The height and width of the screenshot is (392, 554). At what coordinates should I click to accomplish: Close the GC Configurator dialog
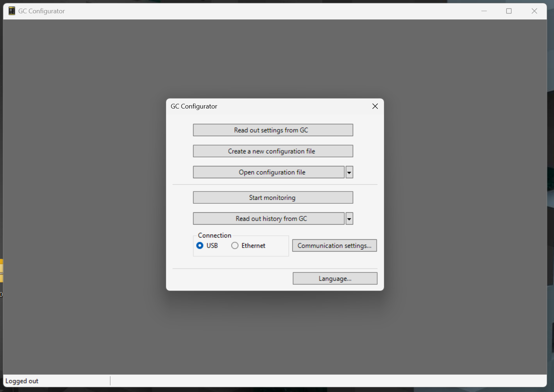(375, 106)
